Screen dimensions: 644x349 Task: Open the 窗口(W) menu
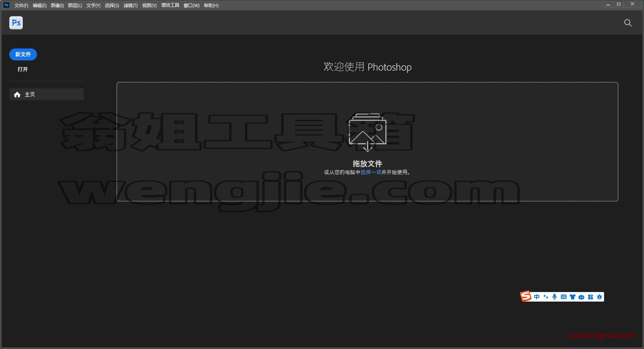tap(192, 6)
